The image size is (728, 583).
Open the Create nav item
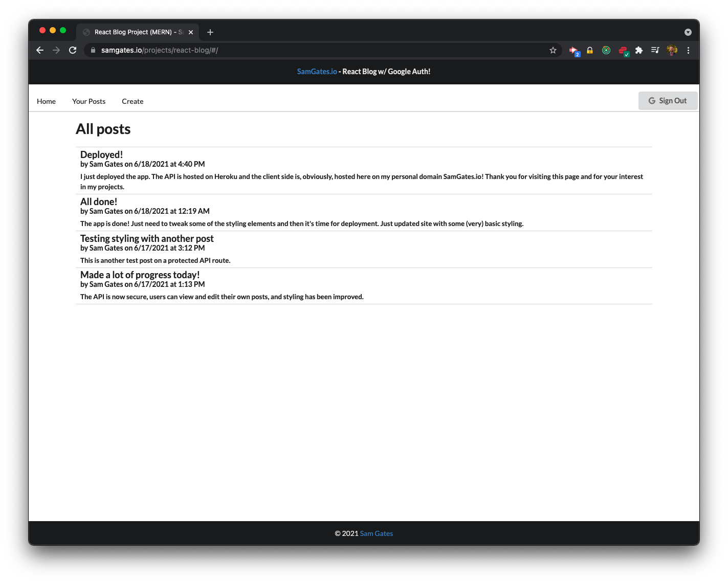click(133, 101)
